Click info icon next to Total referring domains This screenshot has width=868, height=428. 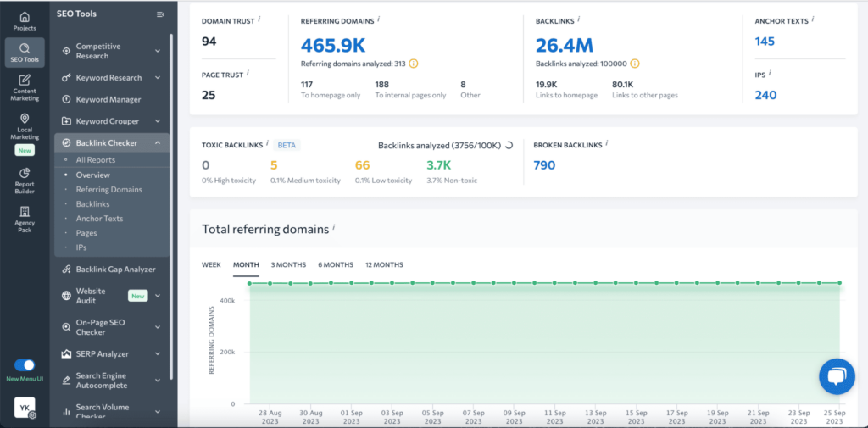click(334, 227)
